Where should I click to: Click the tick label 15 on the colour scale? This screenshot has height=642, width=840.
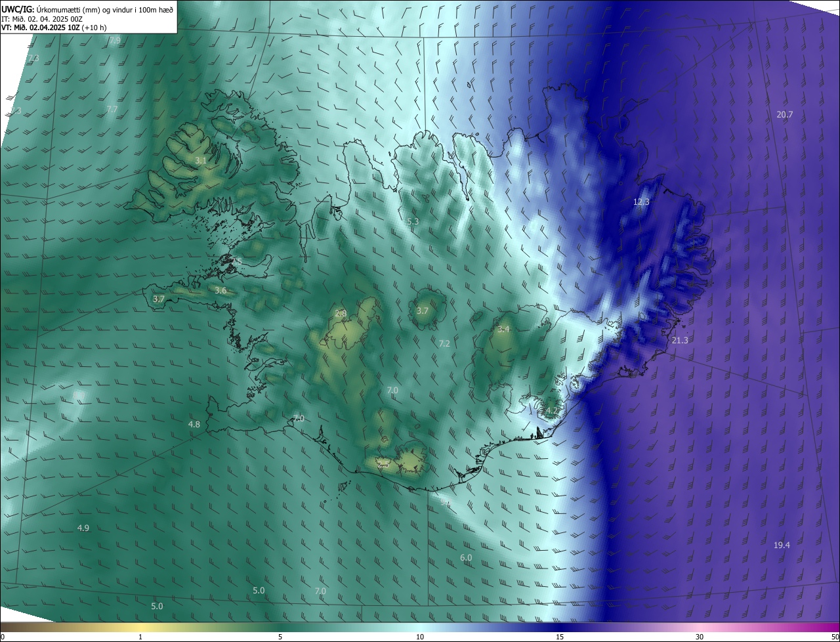[560, 637]
